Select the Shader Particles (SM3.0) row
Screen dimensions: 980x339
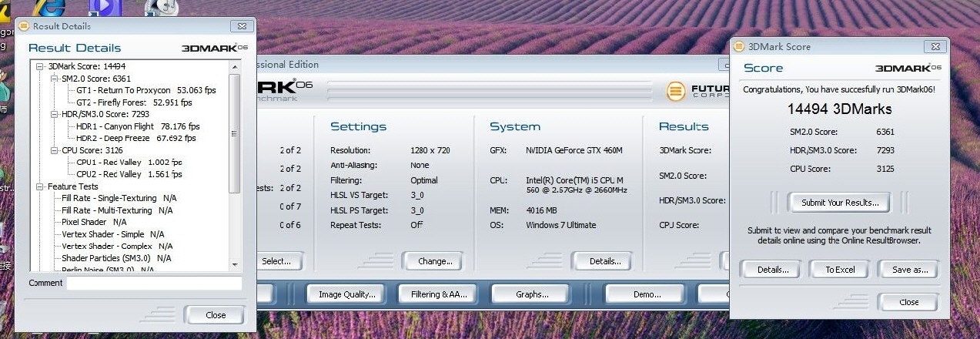(x=116, y=258)
